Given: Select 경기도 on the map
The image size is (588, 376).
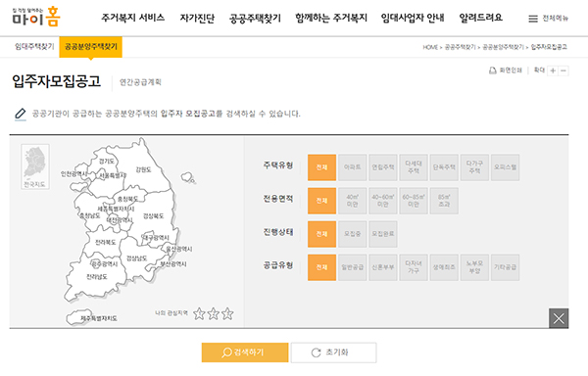Looking at the screenshot, I should [107, 161].
